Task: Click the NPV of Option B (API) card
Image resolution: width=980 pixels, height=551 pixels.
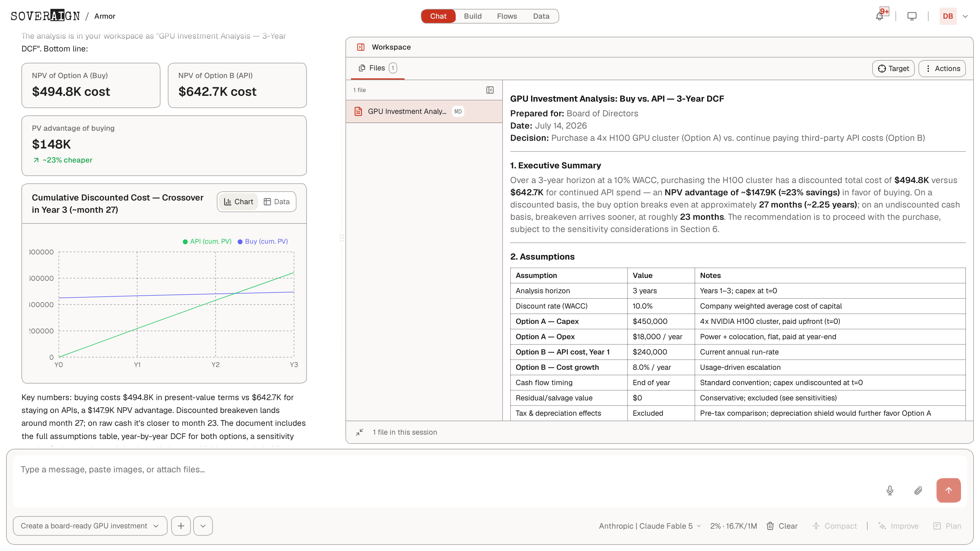Action: pyautogui.click(x=237, y=85)
